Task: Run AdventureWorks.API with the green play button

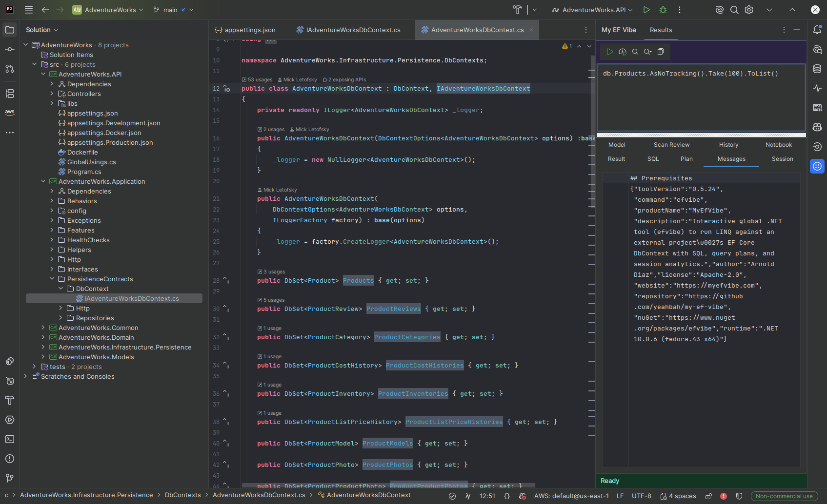Action: click(x=646, y=10)
